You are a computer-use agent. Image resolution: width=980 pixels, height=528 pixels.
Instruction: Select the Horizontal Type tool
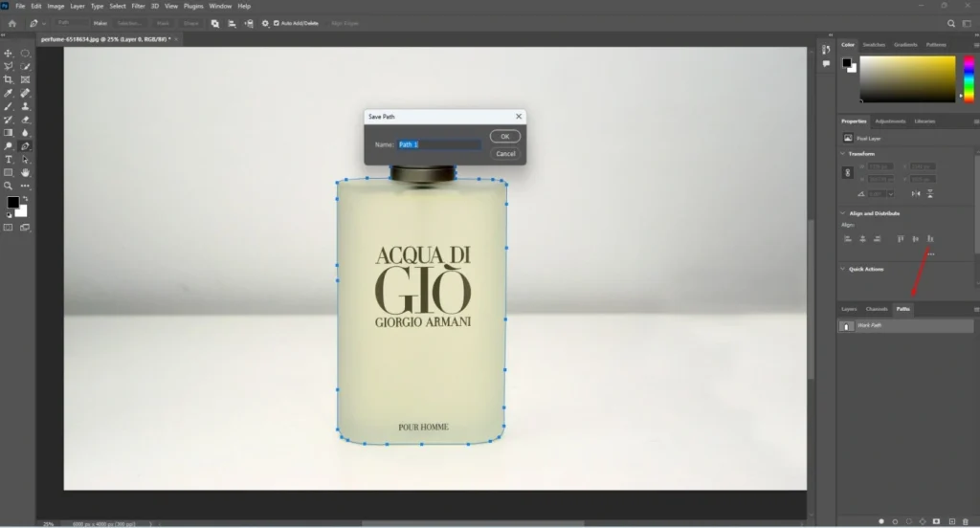(x=8, y=160)
